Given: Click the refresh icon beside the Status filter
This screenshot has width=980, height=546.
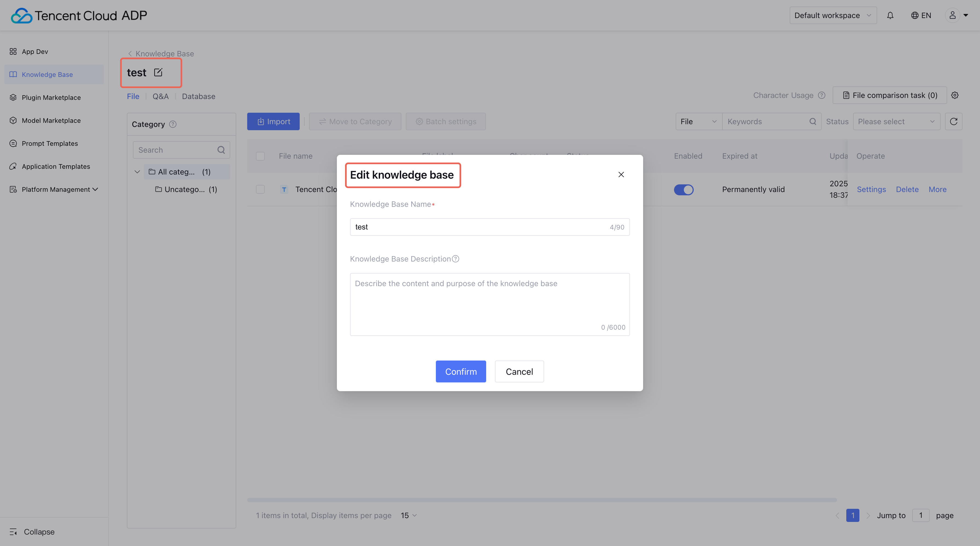Looking at the screenshot, I should (x=953, y=121).
